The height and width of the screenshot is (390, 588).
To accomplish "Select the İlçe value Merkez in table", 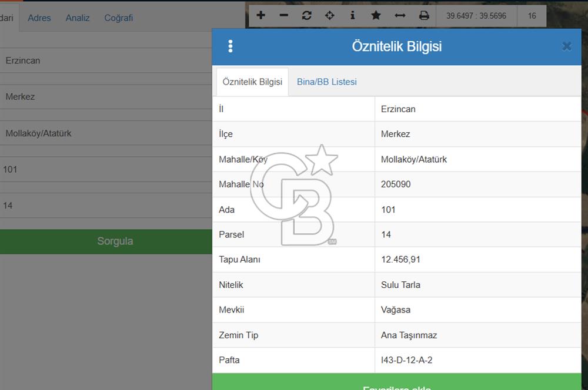I will [395, 134].
